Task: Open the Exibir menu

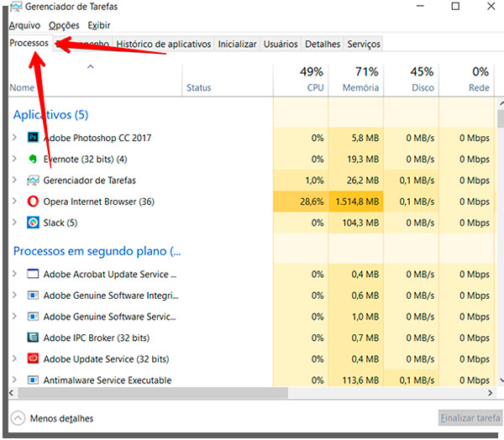Action: click(x=99, y=25)
